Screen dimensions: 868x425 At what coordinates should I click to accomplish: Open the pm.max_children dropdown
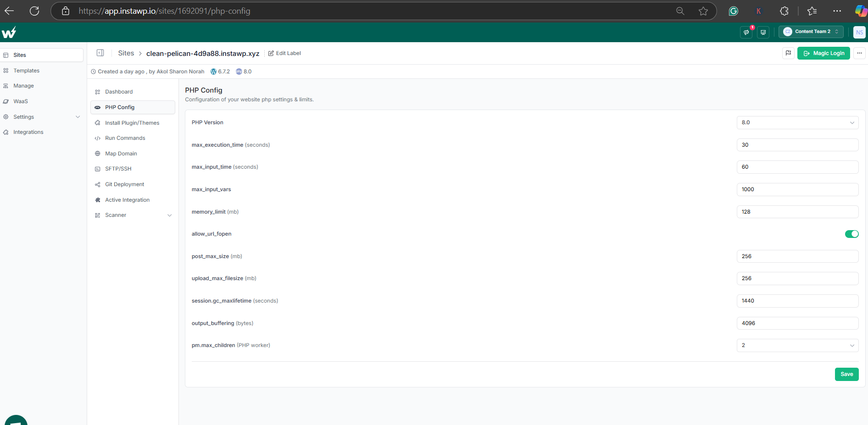(797, 345)
